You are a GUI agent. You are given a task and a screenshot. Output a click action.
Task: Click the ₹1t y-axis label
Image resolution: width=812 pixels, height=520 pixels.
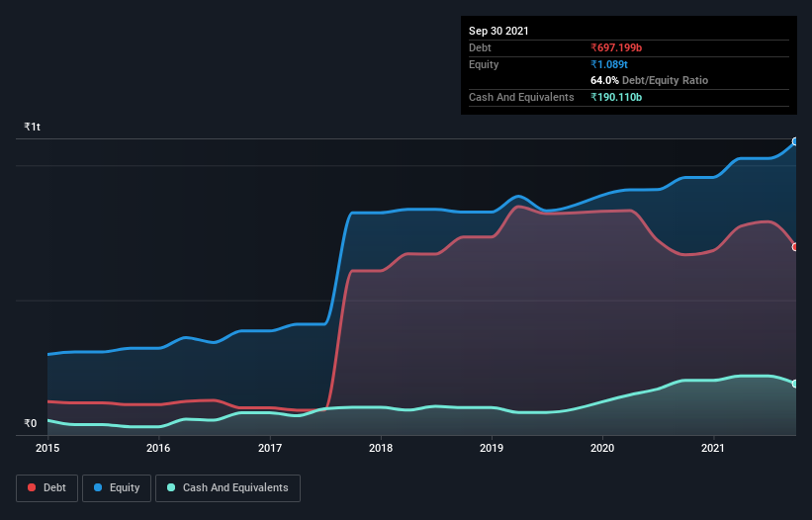click(32, 127)
